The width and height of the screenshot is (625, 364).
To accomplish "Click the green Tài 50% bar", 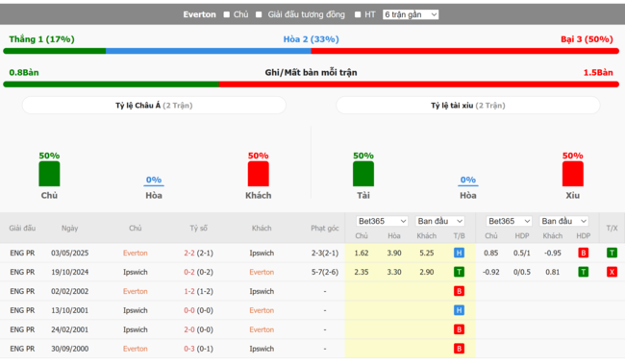I will [363, 174].
